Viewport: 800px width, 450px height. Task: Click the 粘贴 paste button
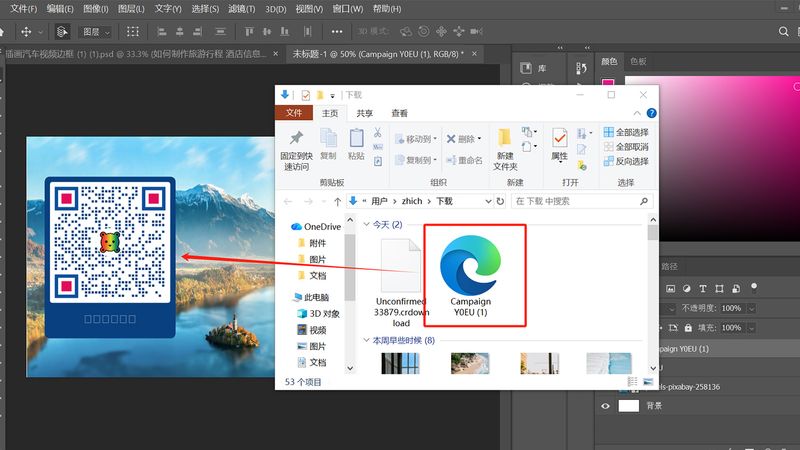356,144
